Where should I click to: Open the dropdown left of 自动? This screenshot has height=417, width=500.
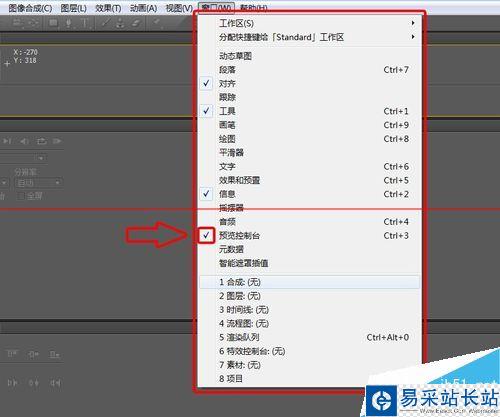4,182
